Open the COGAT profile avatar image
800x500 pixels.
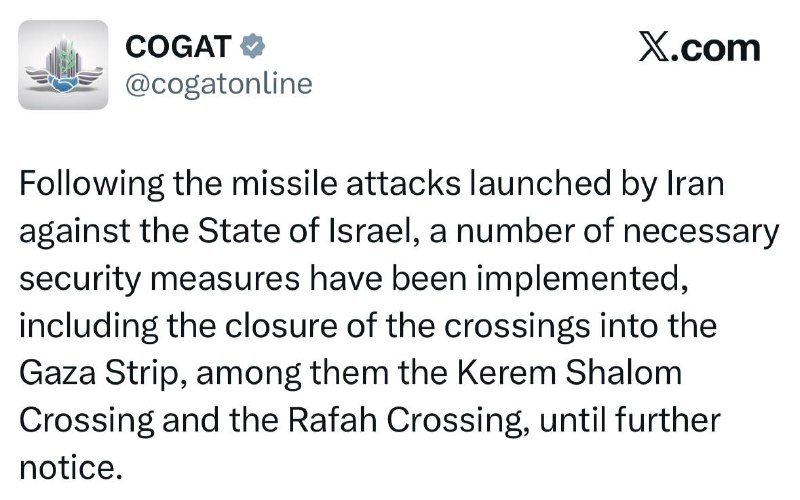coord(63,65)
